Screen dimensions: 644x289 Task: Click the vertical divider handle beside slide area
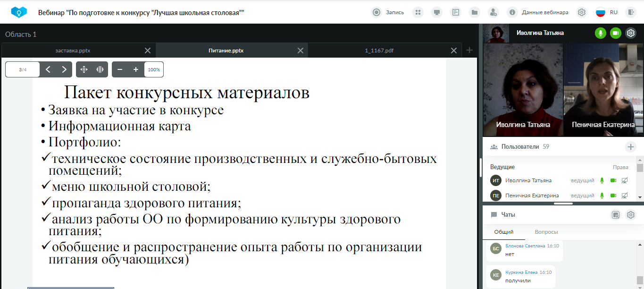[x=481, y=167]
